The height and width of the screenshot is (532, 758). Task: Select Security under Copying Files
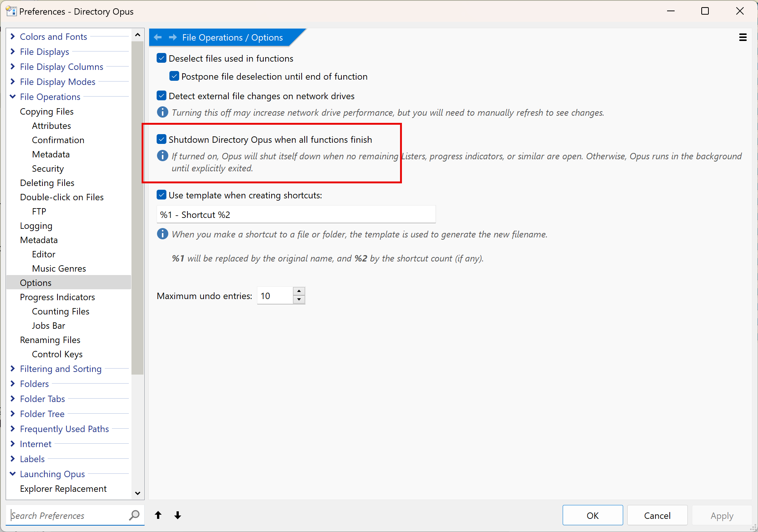(x=48, y=169)
